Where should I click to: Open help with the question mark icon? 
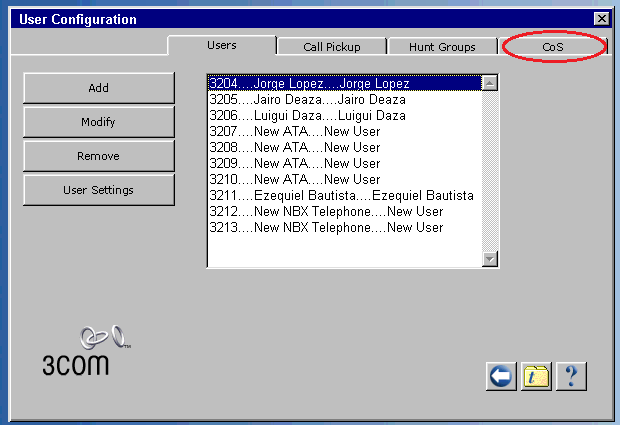(x=571, y=376)
